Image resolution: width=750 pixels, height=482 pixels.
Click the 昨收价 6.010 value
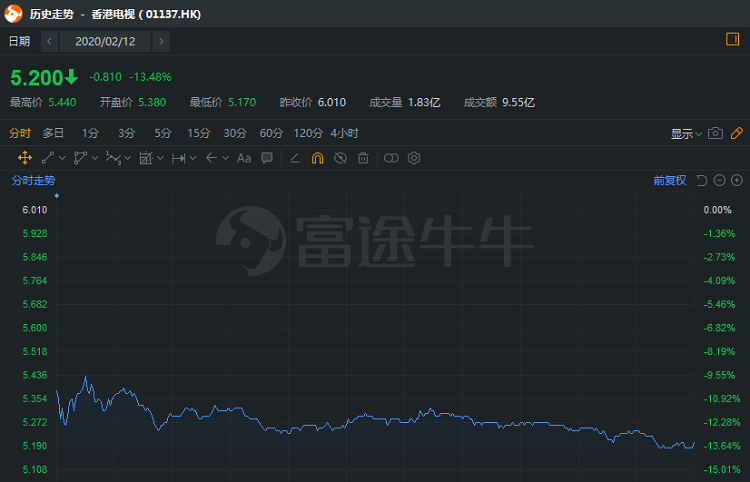[332, 102]
